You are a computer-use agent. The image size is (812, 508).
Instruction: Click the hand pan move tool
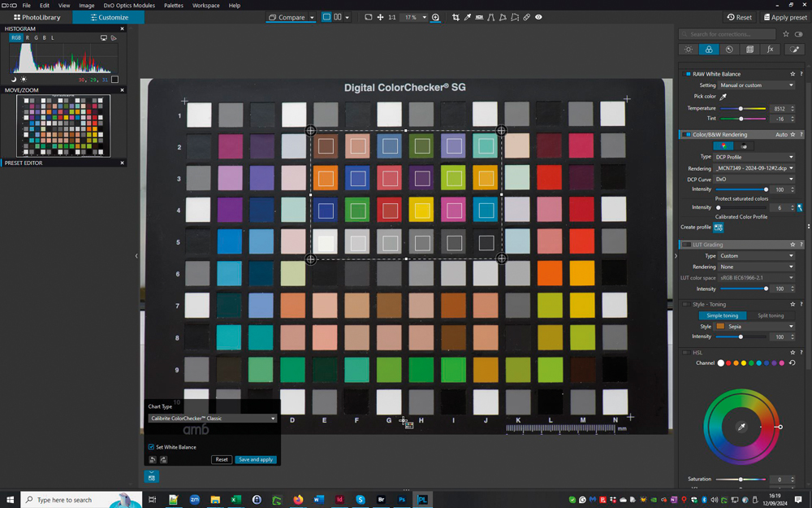click(x=380, y=17)
